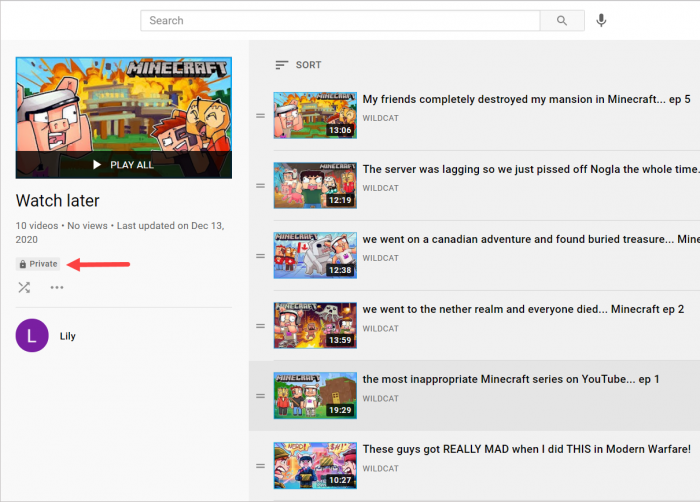
Task: Shuffle the Watch later playlist
Action: tap(24, 288)
